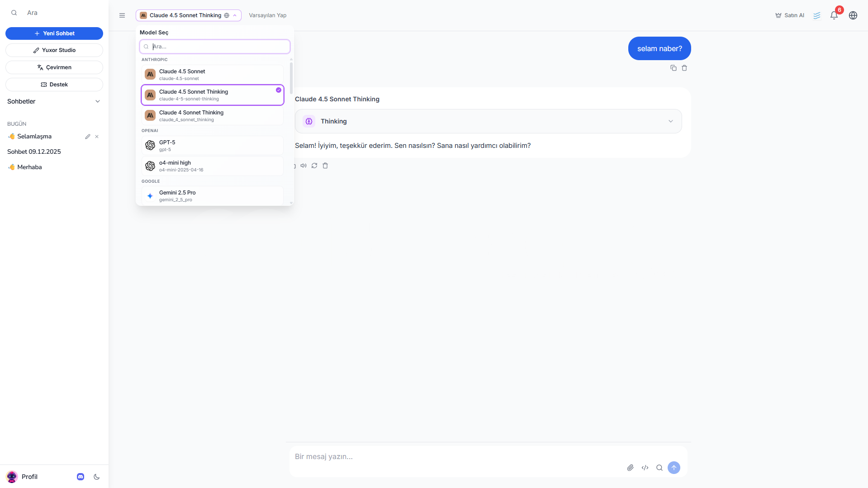Image resolution: width=868 pixels, height=488 pixels.
Task: Click the checkmark on Claude 4.5 Sonnet Thinking
Action: [279, 90]
